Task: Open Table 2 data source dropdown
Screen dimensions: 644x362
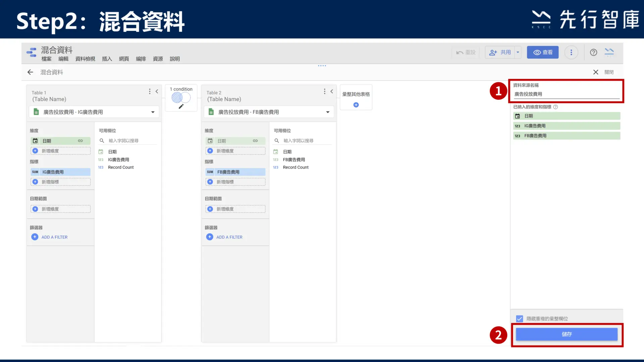Action: coord(269,112)
